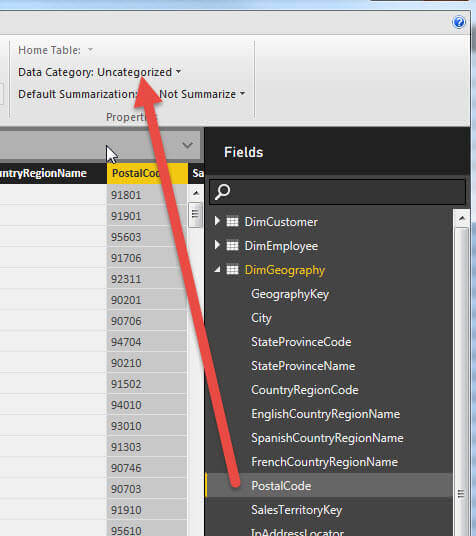Click cell with value 91502
The height and width of the screenshot is (536, 476).
click(x=147, y=384)
